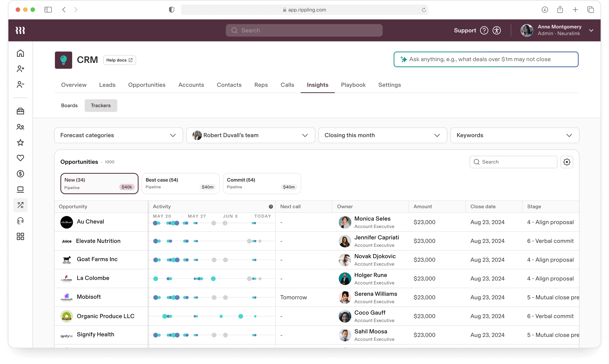The height and width of the screenshot is (364, 609).
Task: Open the CRM Settings tab
Action: (390, 85)
